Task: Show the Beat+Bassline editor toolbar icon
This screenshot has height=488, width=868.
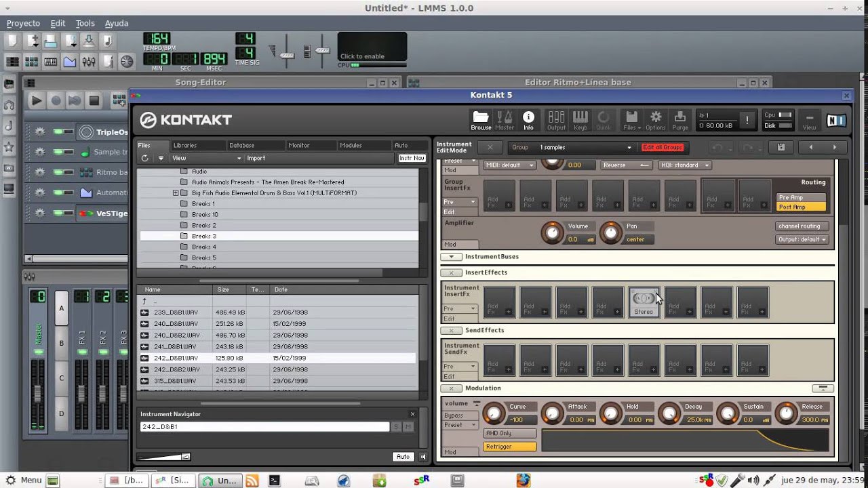Action: click(32, 62)
